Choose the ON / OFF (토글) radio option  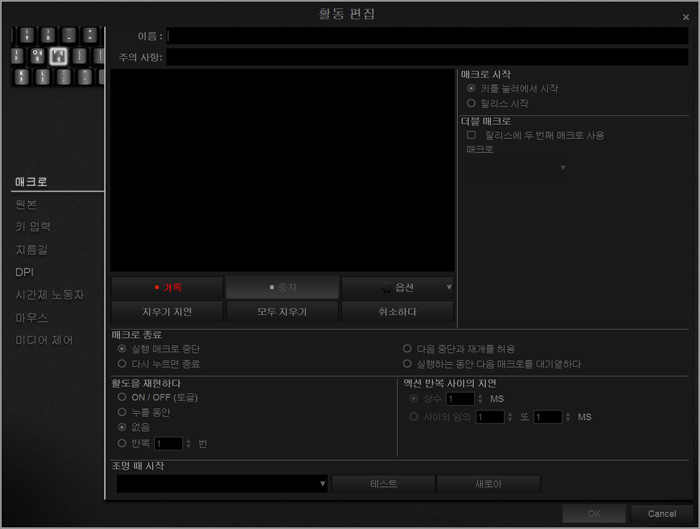[x=122, y=397]
